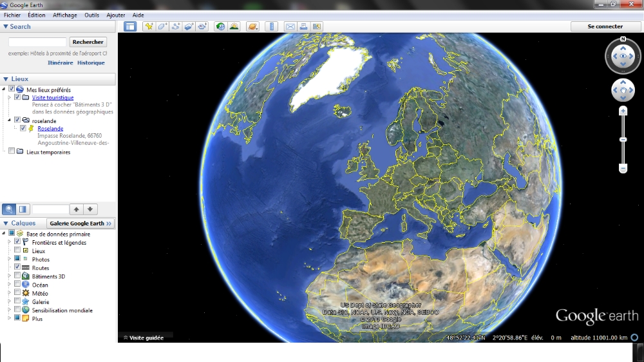Check the Météo layer checkbox

pos(17,293)
